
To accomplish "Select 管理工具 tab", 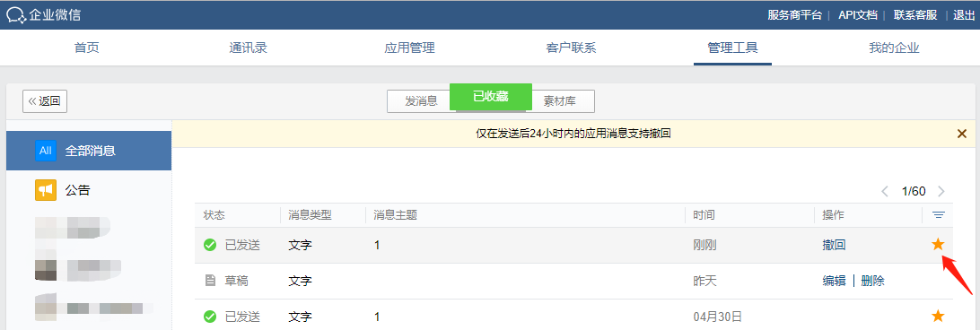I will point(732,48).
